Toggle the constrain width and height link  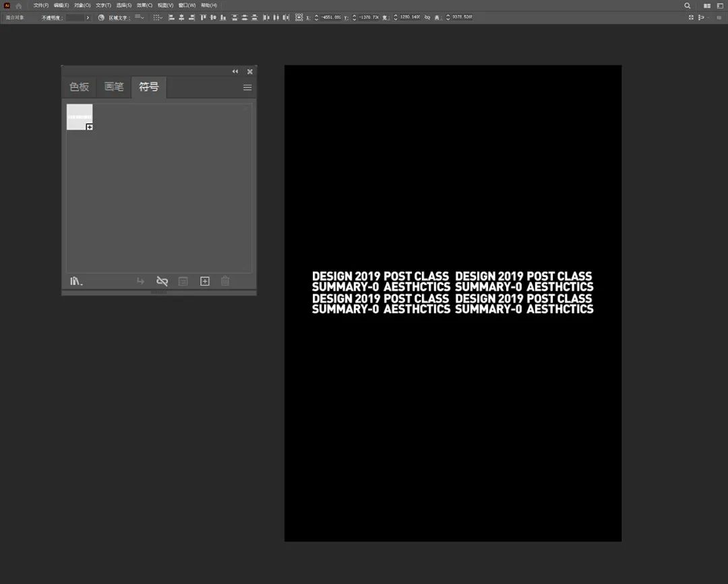tap(427, 18)
